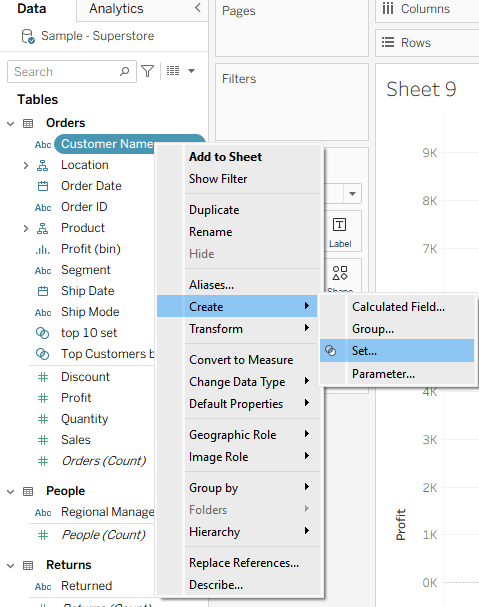Click the Abc icon beside Order ID

coord(43,207)
